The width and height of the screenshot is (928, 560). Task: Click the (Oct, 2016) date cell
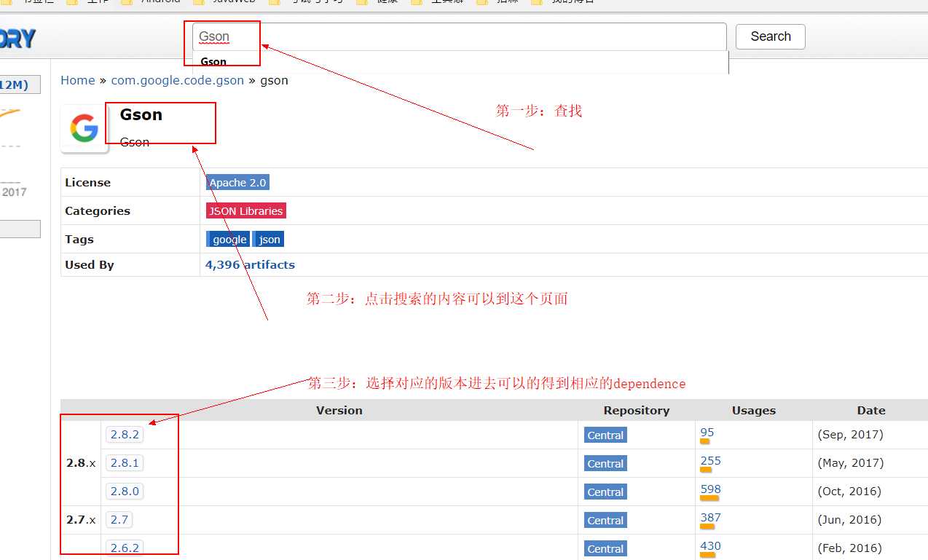tap(849, 492)
